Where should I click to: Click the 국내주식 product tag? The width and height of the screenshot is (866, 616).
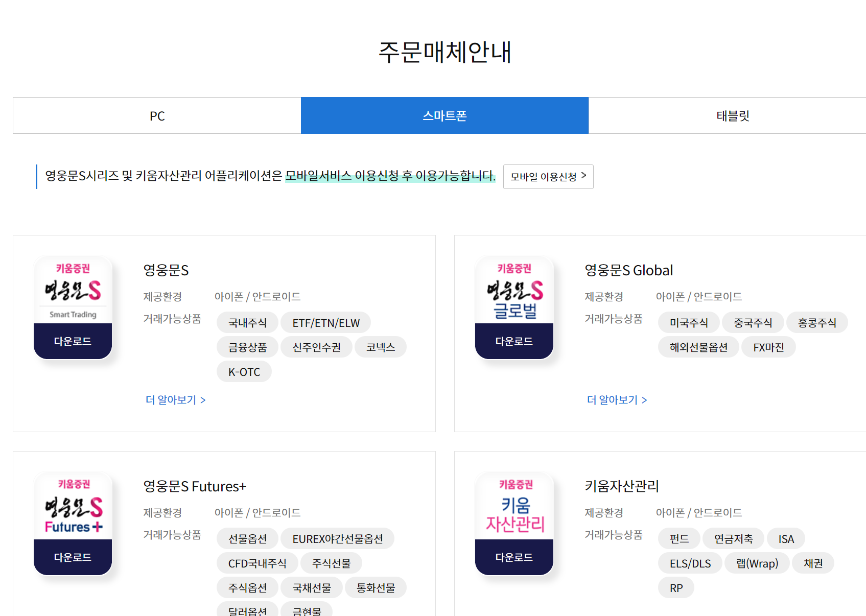pos(247,323)
